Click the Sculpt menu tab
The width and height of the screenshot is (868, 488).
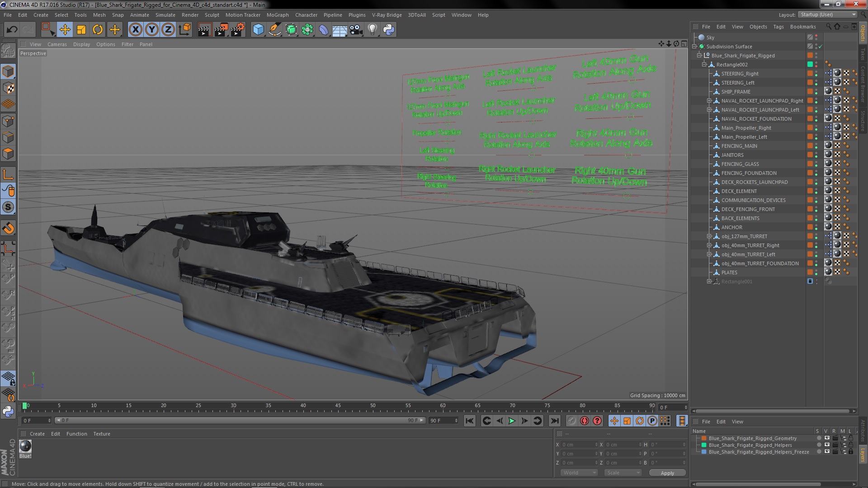(x=212, y=15)
